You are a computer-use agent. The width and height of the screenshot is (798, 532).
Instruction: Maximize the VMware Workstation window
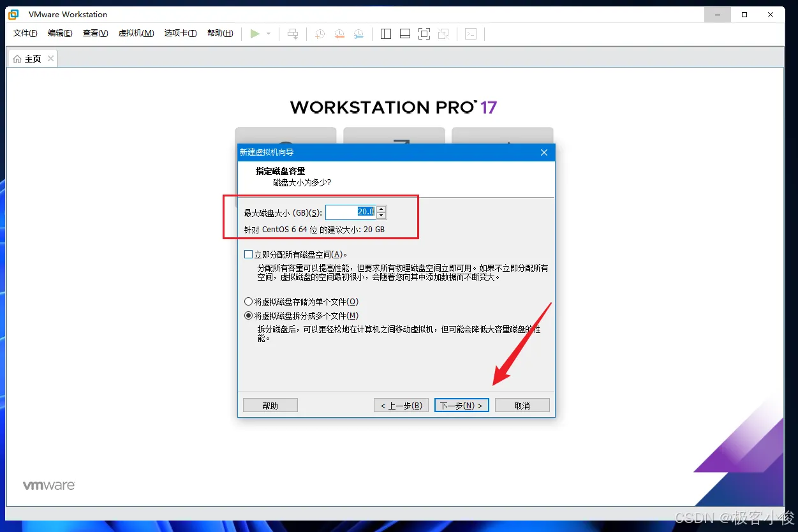click(744, 14)
